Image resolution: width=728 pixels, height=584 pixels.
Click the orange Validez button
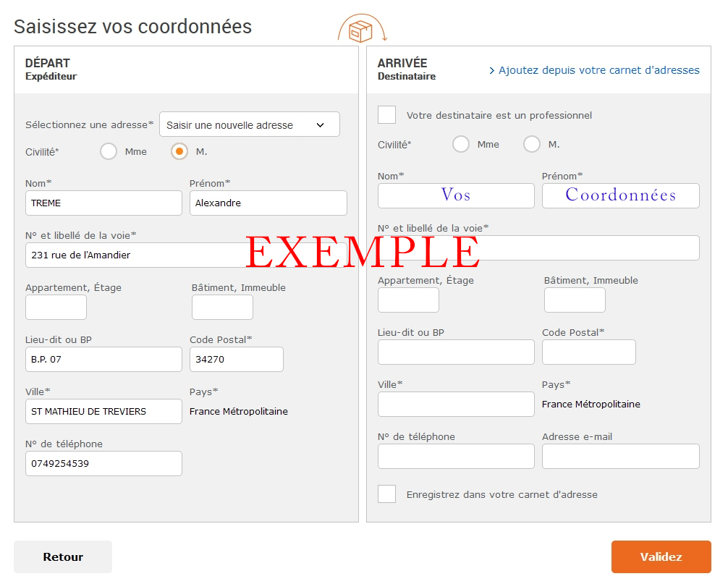pyautogui.click(x=661, y=557)
